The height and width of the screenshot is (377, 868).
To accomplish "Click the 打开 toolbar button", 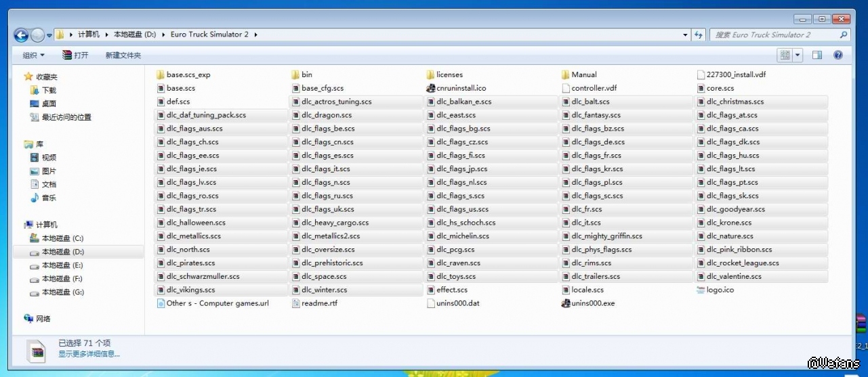I will pyautogui.click(x=75, y=56).
